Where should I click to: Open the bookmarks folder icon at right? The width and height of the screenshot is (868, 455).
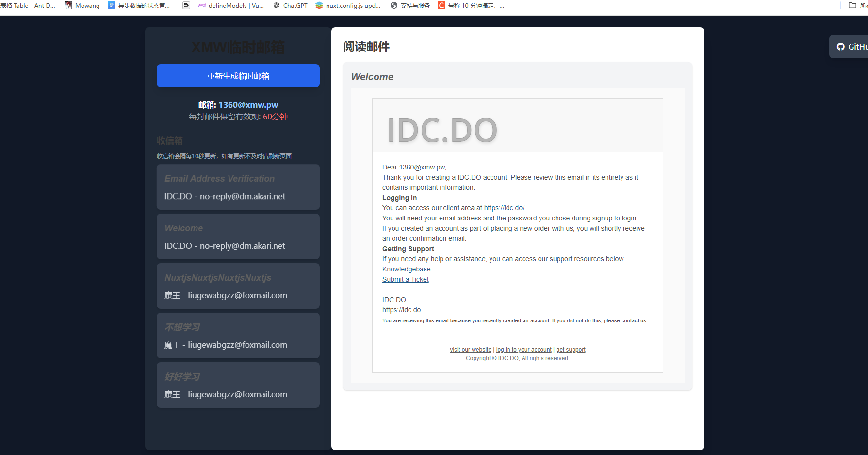pyautogui.click(x=852, y=5)
